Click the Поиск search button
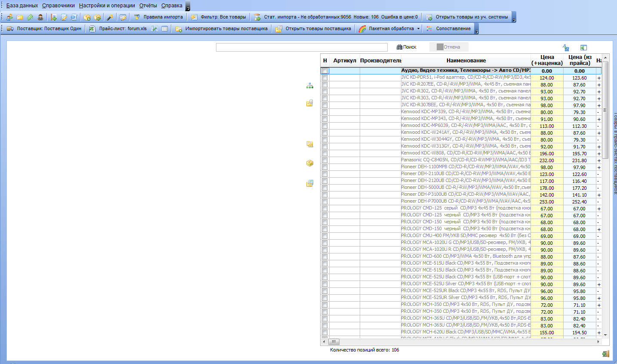Image resolution: width=617 pixels, height=364 pixels. click(407, 47)
